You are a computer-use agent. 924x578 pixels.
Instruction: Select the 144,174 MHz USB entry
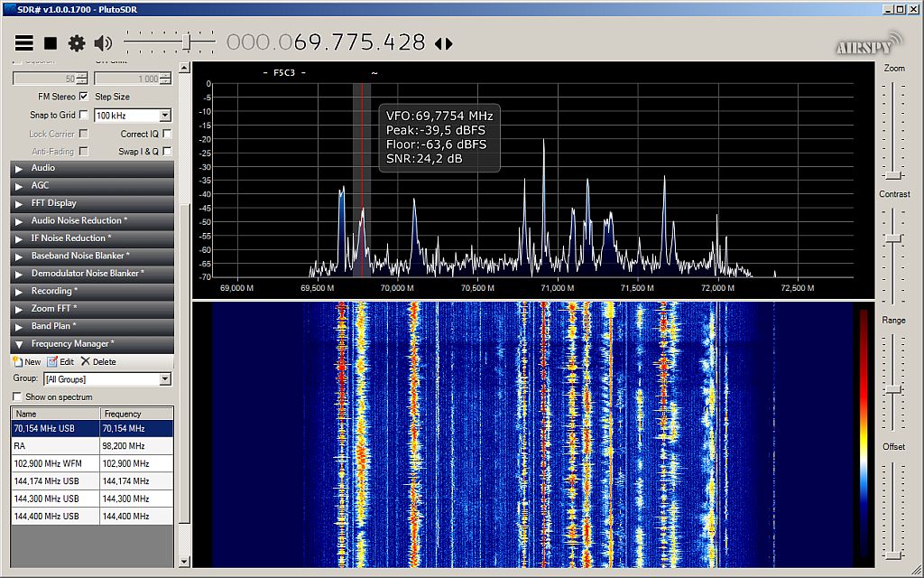(92, 481)
